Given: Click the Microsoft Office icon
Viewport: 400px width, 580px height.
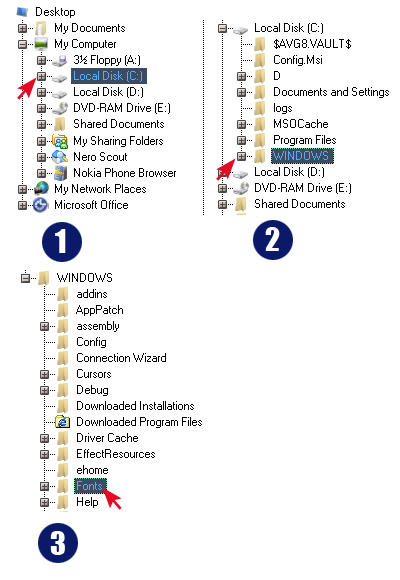Looking at the screenshot, I should coord(41,205).
